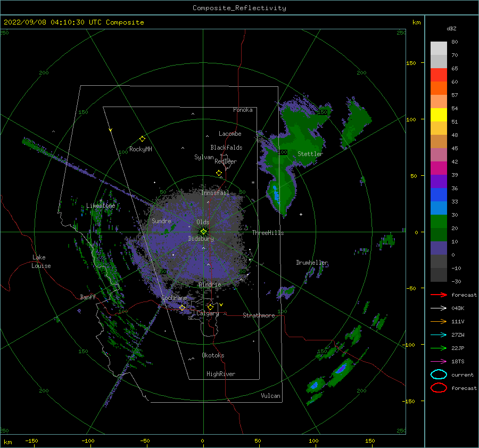479x448 pixels.
Task: Click the Ponoka town label
Action: coord(243,110)
